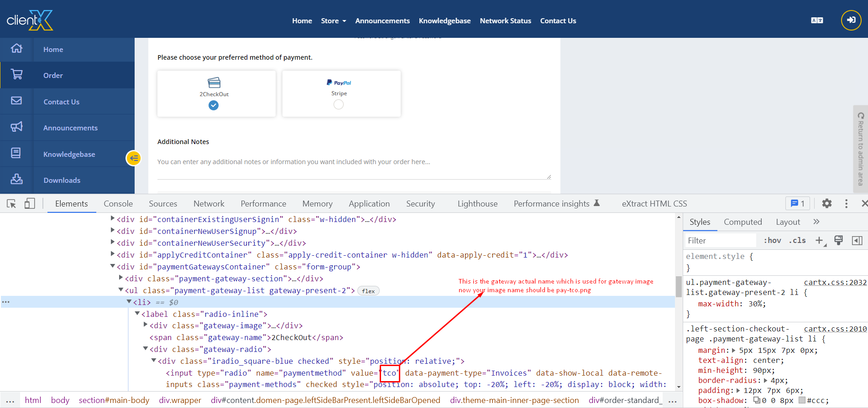Click the Downloads icon in sidebar

17,179
